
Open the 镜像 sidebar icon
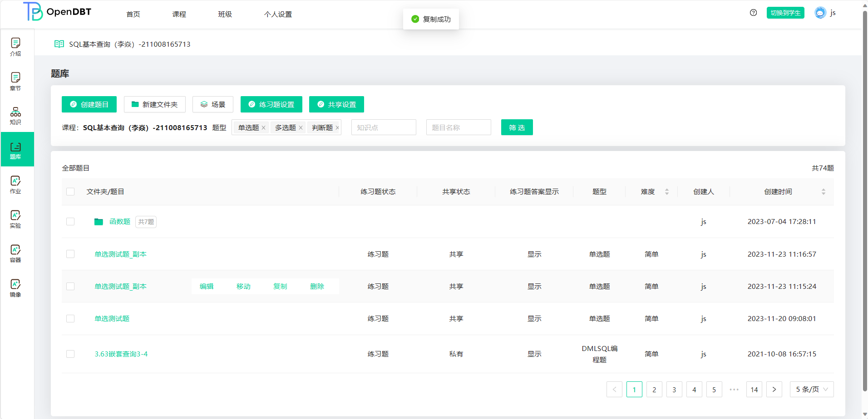[x=15, y=288]
